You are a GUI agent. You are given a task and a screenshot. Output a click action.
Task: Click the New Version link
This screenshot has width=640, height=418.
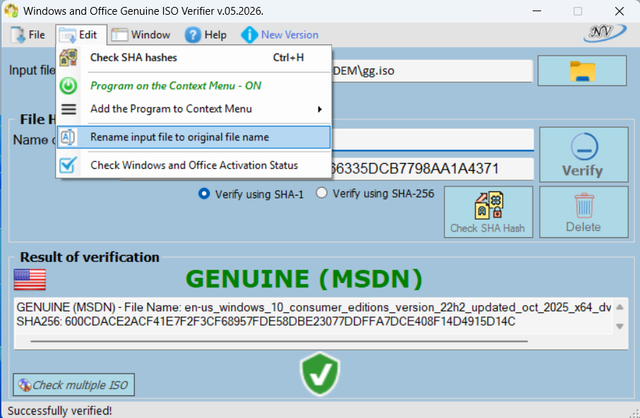tap(289, 35)
